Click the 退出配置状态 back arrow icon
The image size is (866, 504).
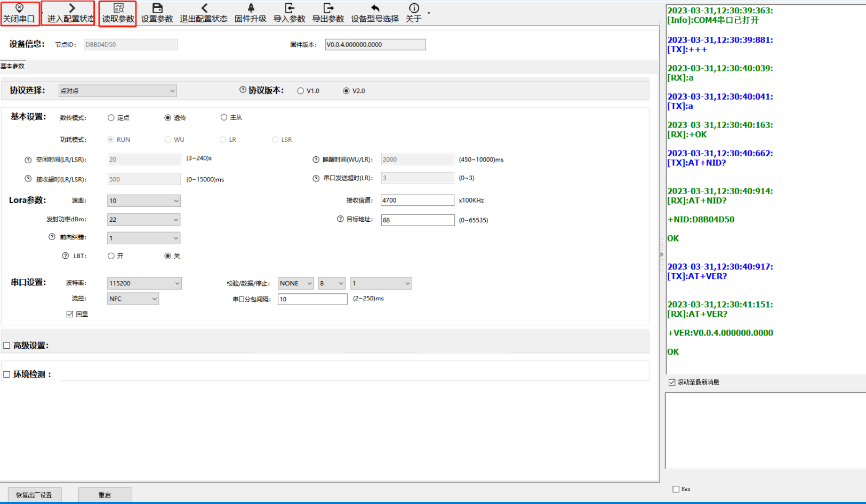coord(204,8)
